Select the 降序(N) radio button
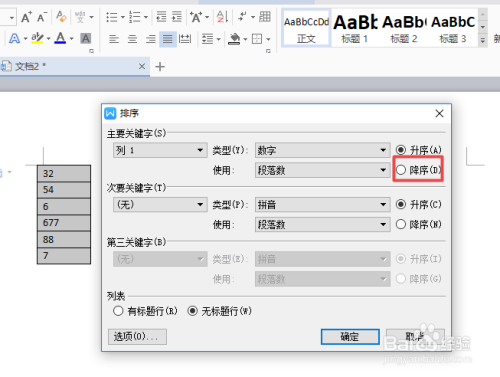This screenshot has height=377, width=500. [x=401, y=224]
